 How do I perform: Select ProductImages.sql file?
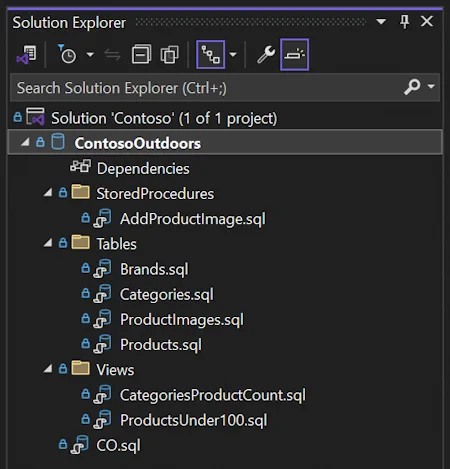click(182, 319)
